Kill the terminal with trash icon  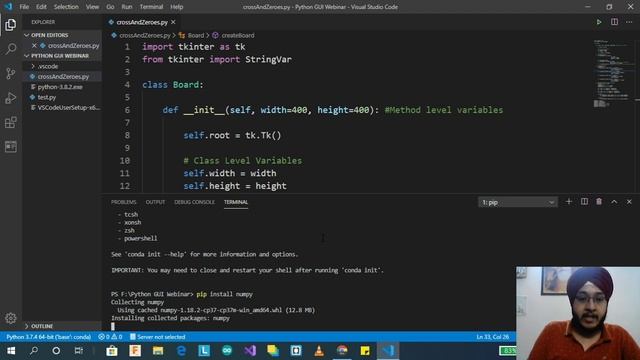click(599, 202)
